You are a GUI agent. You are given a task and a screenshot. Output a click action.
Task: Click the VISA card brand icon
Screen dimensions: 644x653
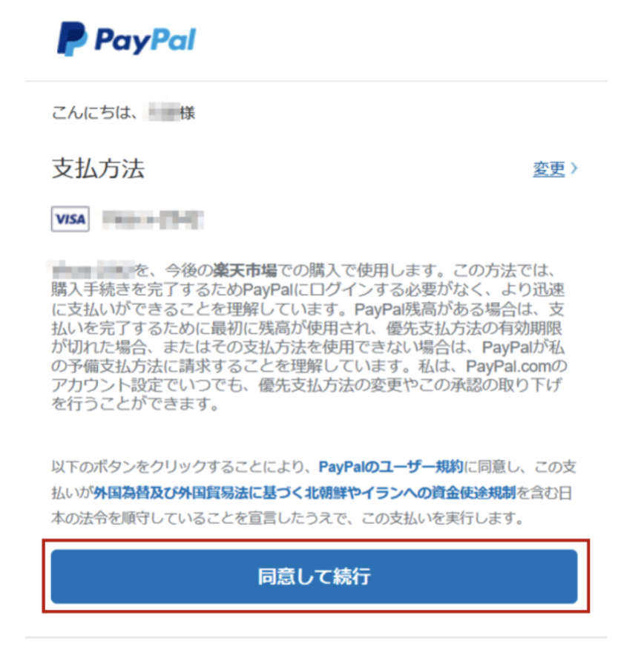pos(70,219)
